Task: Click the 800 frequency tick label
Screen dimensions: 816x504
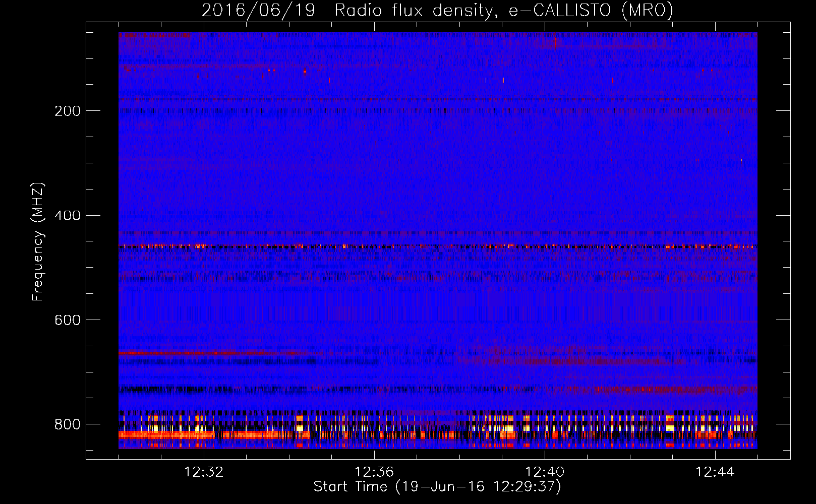Action: (68, 424)
